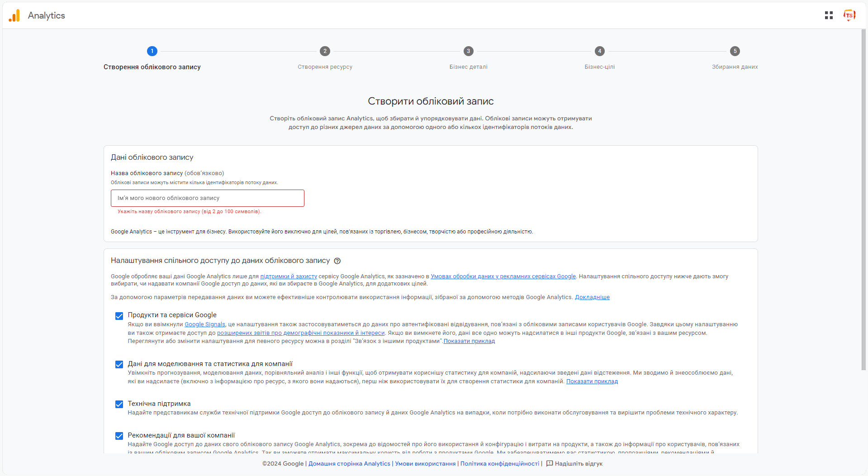Click Показати приклад under Продукти та сервіси

(x=469, y=341)
